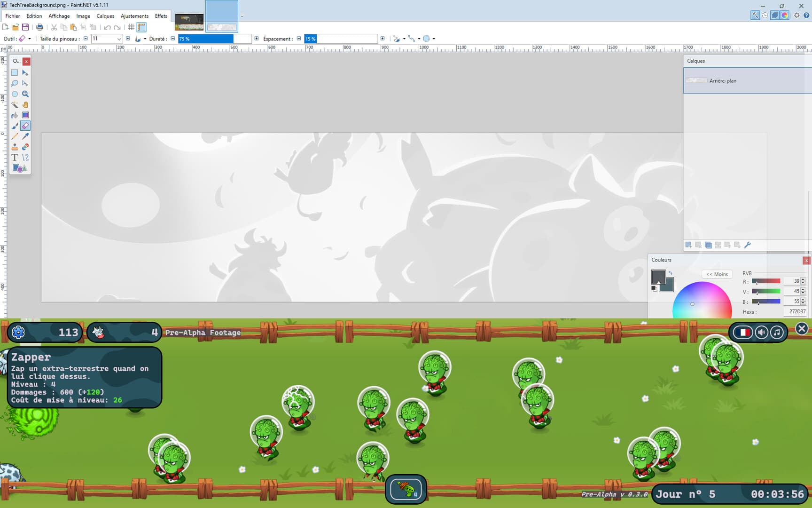812x508 pixels.
Task: Select the Paintbrush tool
Action: [15, 126]
